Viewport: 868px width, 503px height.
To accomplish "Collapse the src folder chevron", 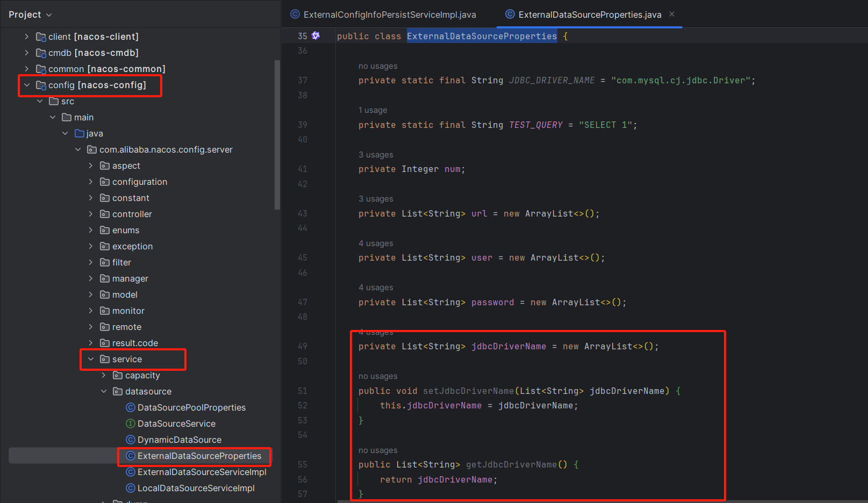I will [39, 101].
